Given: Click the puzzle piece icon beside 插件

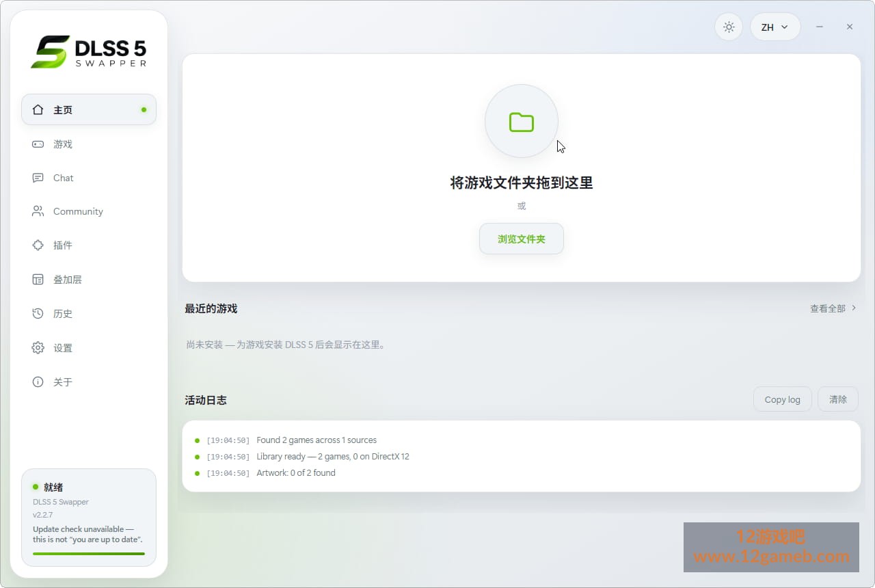Looking at the screenshot, I should coord(38,245).
